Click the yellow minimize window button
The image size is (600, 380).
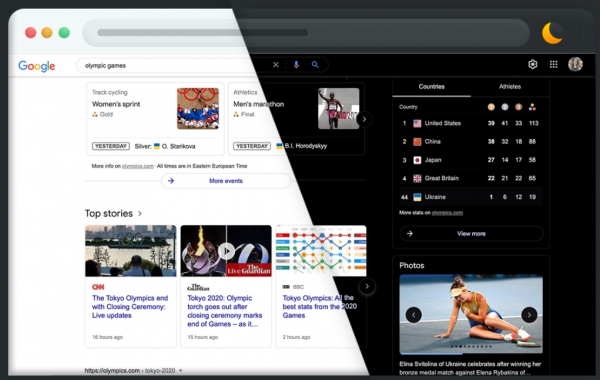(47, 33)
